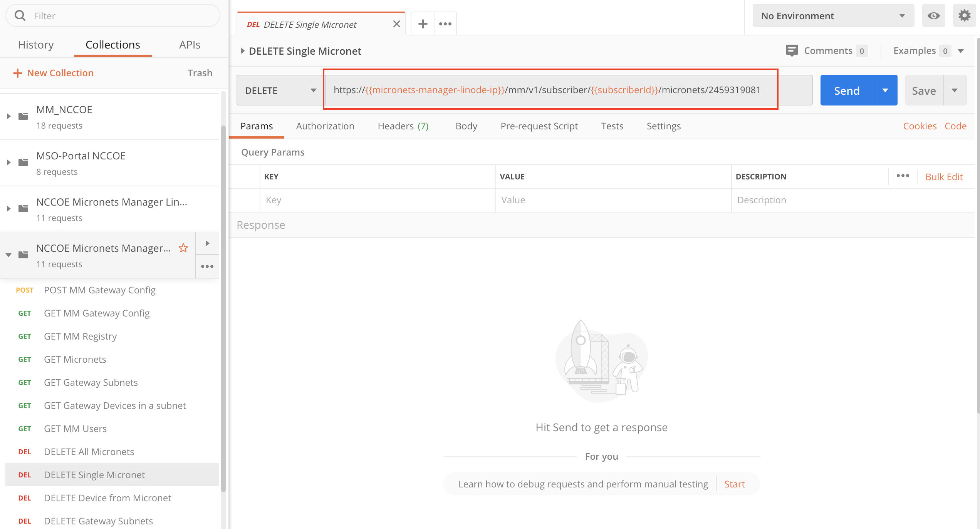Click the query param Key field

[378, 200]
